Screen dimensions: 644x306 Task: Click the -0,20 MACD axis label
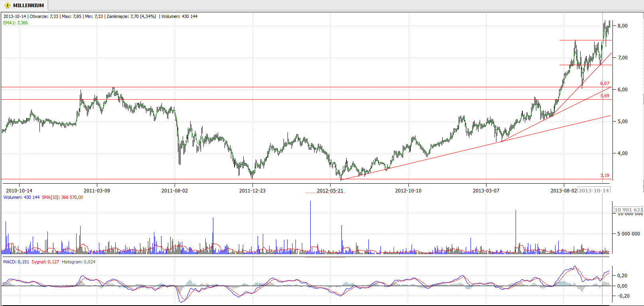click(x=624, y=296)
